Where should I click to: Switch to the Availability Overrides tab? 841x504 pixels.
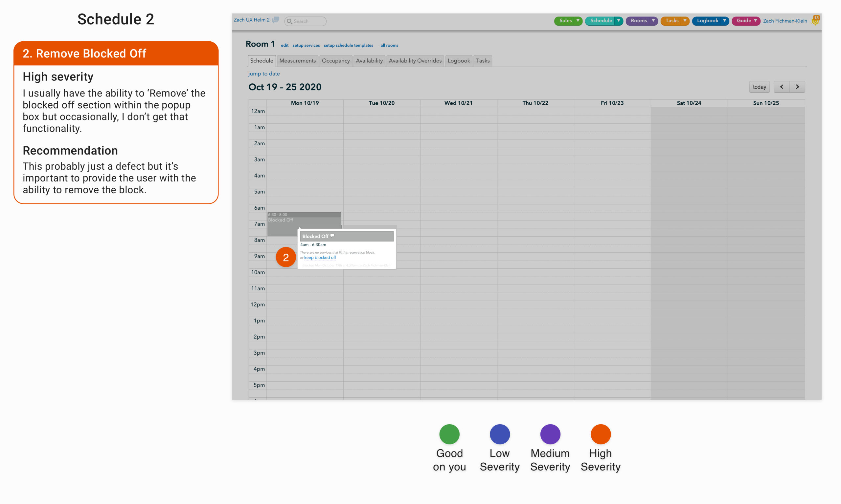point(415,61)
